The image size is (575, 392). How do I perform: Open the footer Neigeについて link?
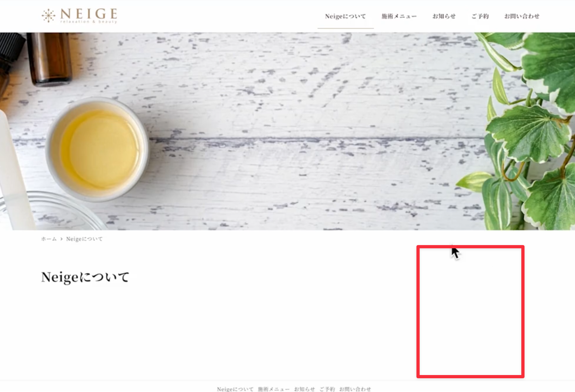pyautogui.click(x=235, y=389)
